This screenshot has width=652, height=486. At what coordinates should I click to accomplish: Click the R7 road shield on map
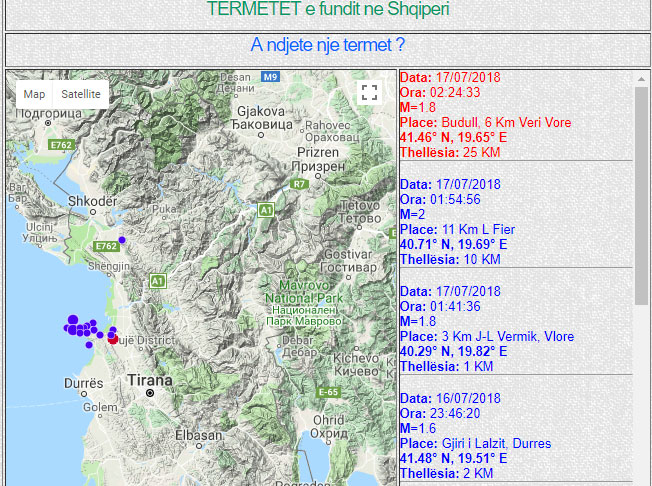299,184
